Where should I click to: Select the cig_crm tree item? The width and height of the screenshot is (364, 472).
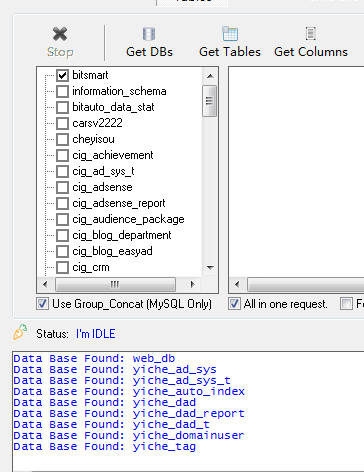[x=91, y=267]
